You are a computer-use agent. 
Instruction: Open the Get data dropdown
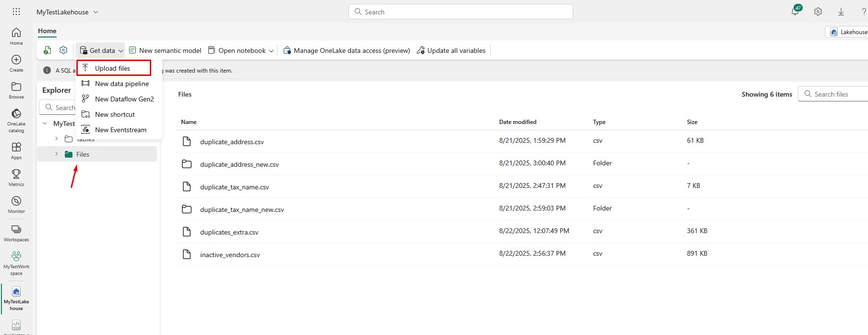tap(101, 50)
